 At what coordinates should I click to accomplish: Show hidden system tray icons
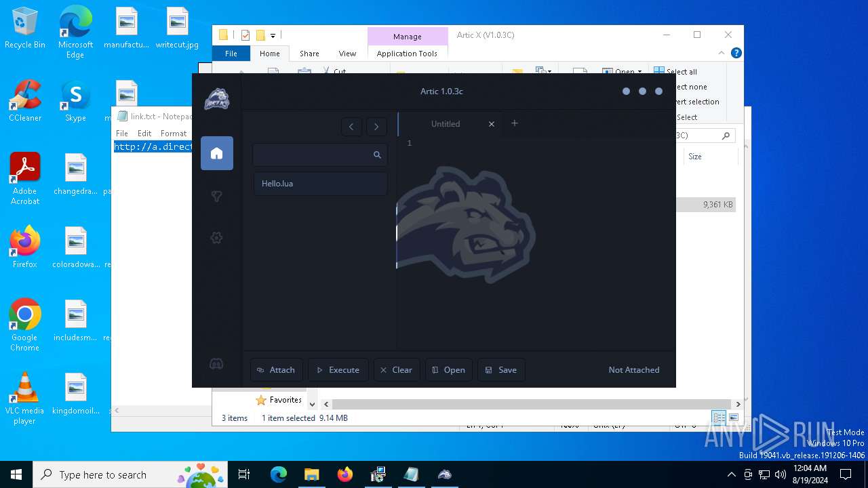(731, 474)
